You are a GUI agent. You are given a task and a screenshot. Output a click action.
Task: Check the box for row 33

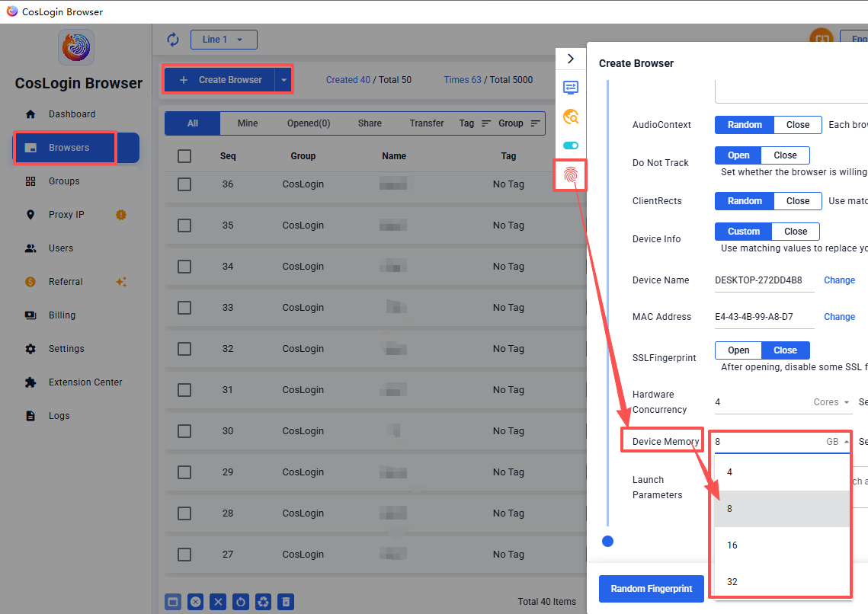coord(184,308)
